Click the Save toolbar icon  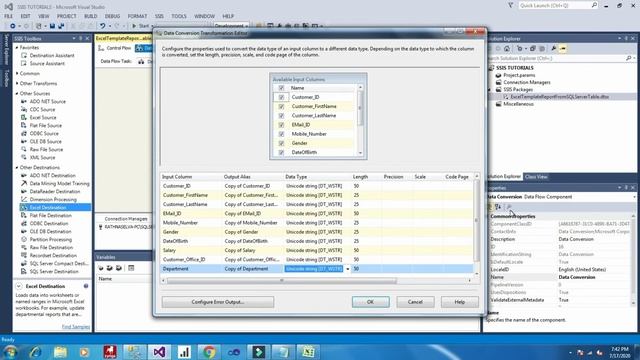(52, 26)
